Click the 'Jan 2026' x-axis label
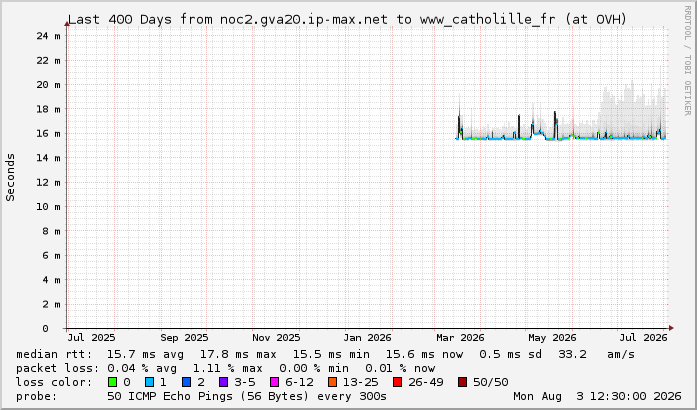Image resolution: width=697 pixels, height=410 pixels. pyautogui.click(x=368, y=338)
